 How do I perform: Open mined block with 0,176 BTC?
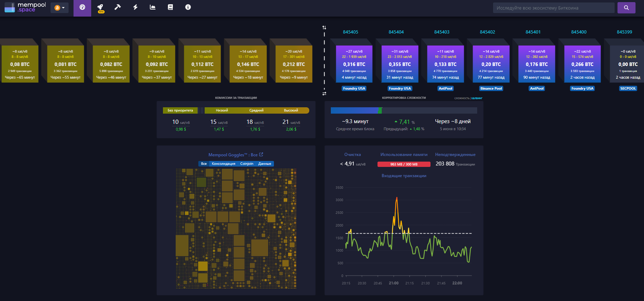537,64
